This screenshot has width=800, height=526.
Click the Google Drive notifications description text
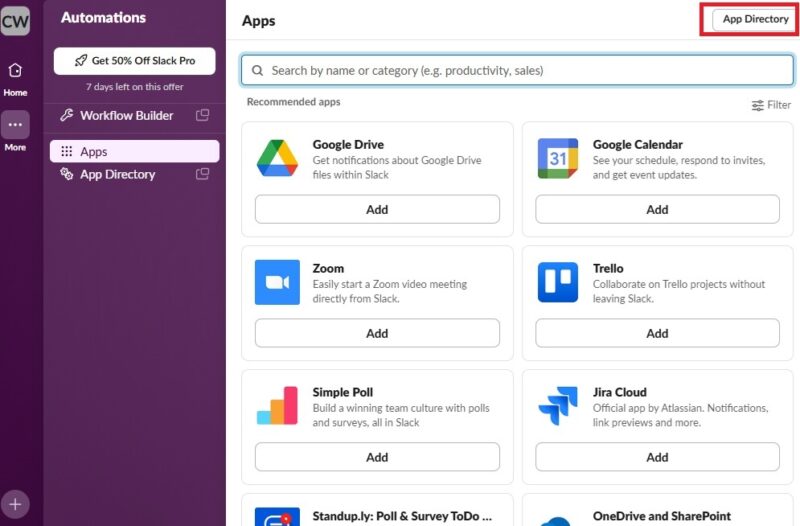tap(397, 167)
